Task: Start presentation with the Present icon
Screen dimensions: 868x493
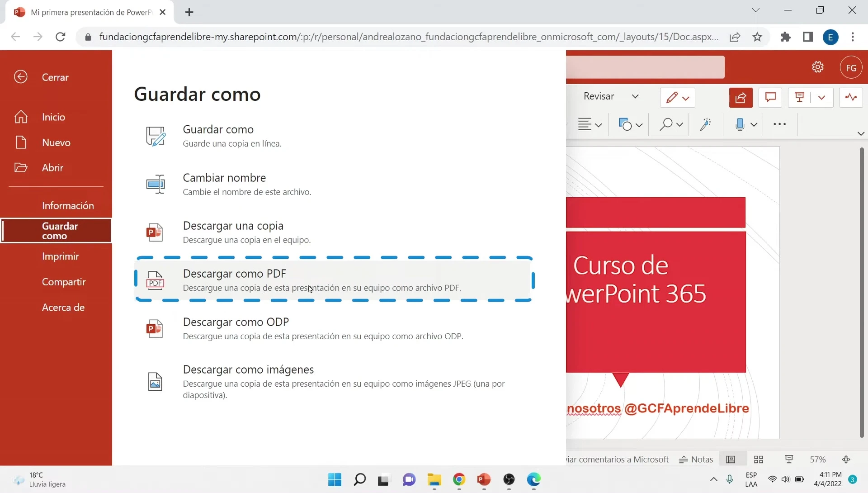Action: point(799,98)
